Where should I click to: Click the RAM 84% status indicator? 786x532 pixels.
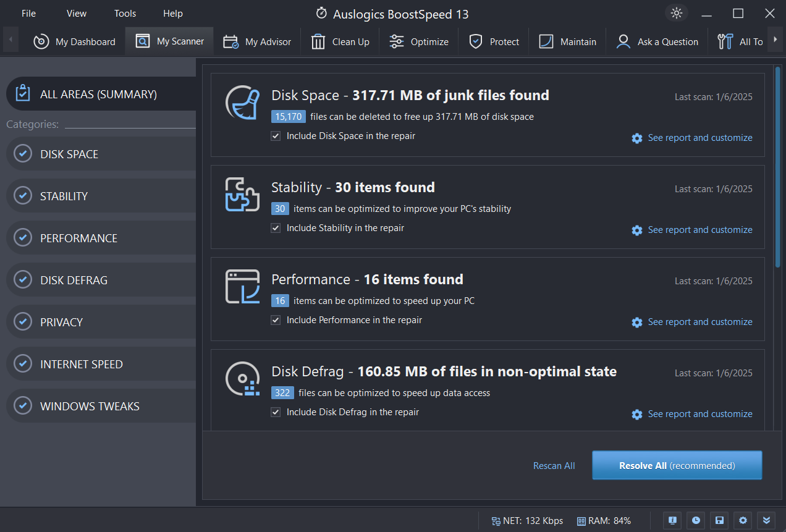(x=604, y=521)
